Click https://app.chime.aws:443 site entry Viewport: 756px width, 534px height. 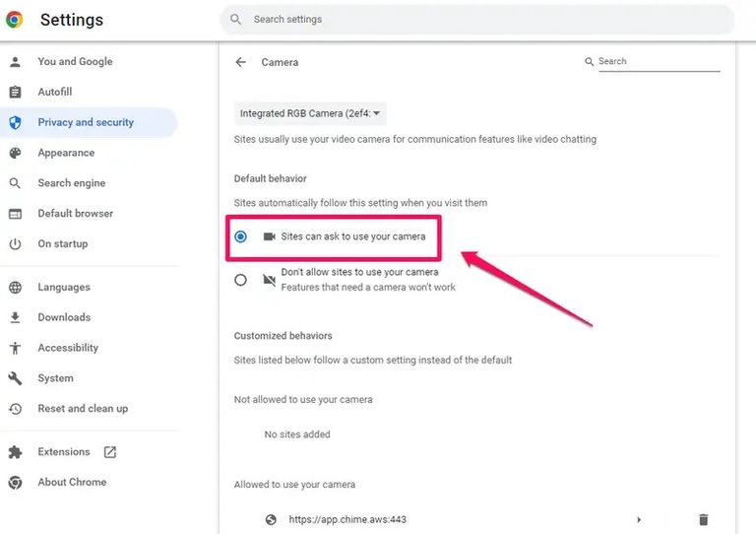click(x=347, y=520)
